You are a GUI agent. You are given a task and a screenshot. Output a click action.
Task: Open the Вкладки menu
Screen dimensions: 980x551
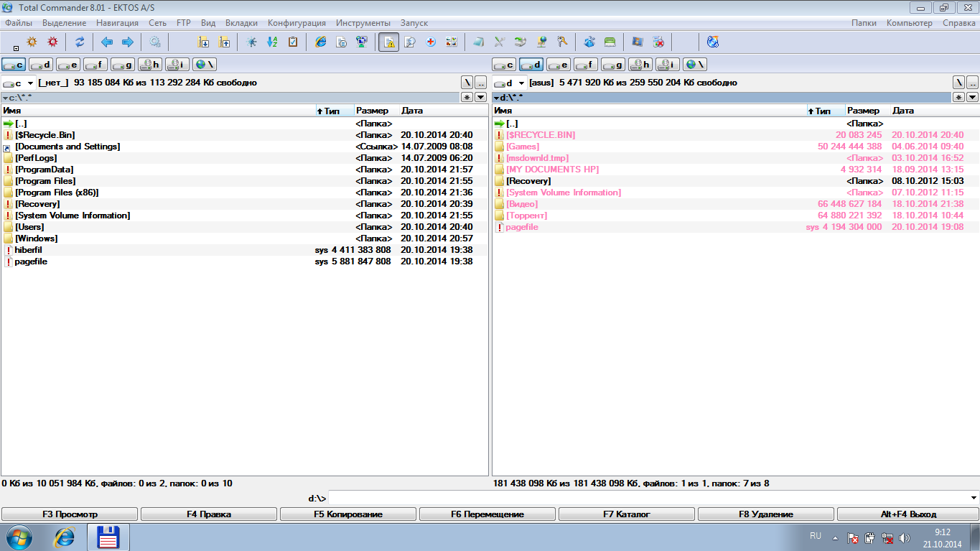click(241, 23)
